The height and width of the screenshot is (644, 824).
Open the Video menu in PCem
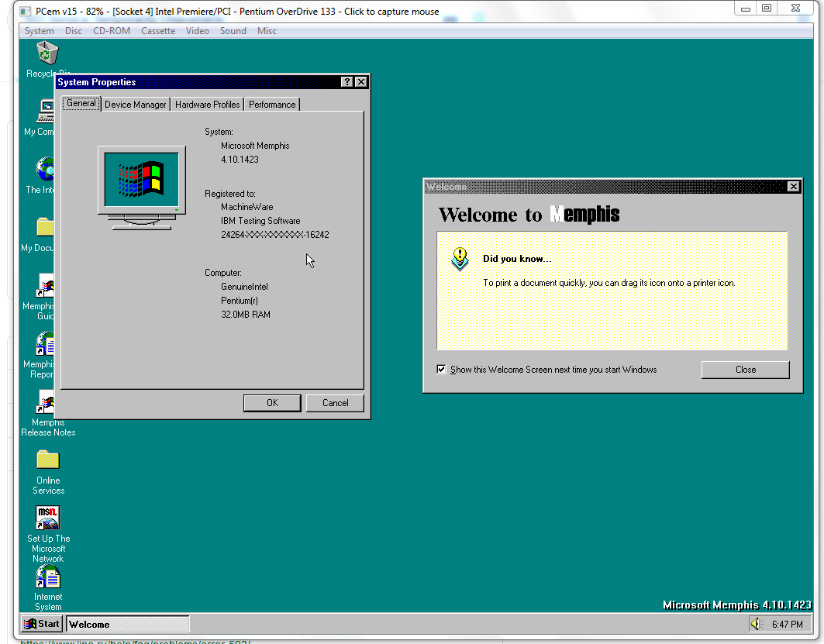coord(198,31)
